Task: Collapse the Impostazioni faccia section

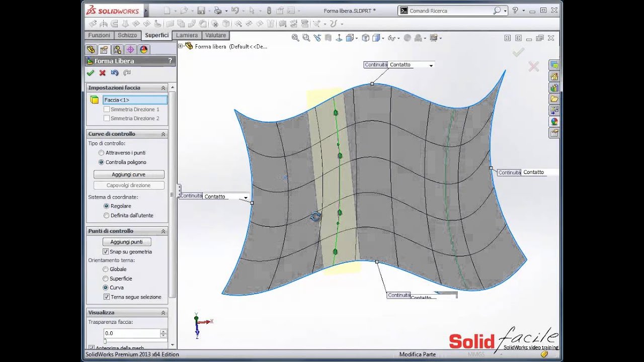Action: (x=163, y=87)
